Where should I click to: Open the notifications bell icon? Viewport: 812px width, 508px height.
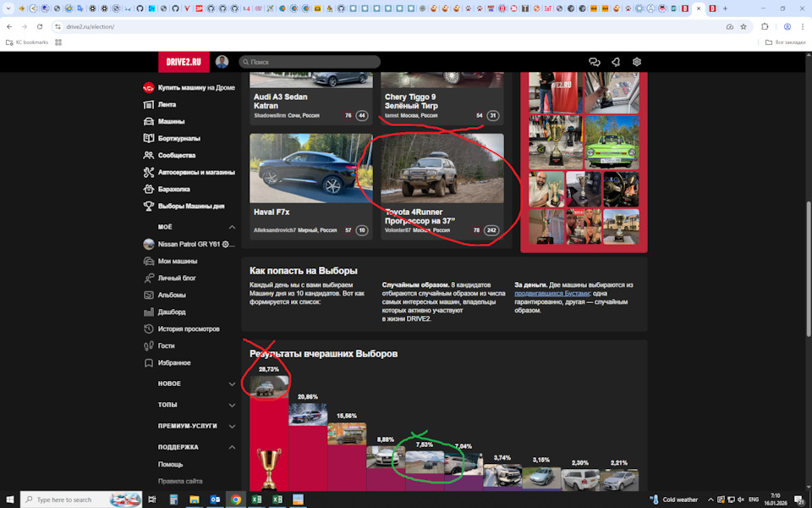[x=616, y=62]
